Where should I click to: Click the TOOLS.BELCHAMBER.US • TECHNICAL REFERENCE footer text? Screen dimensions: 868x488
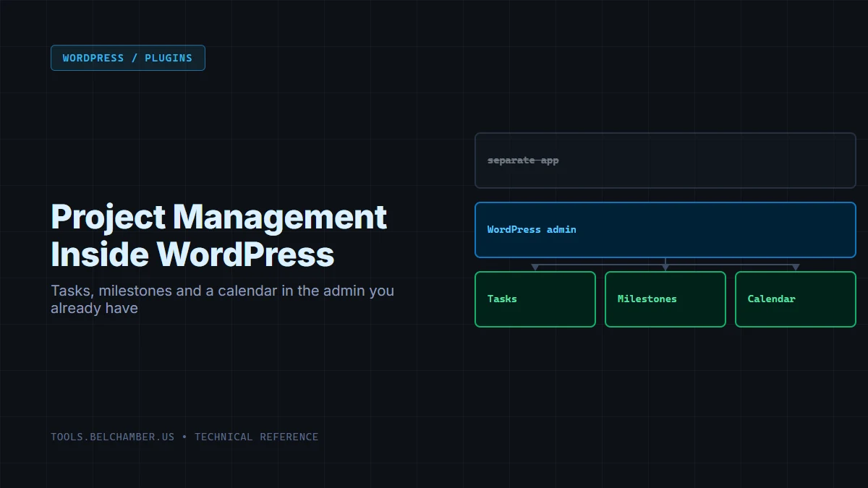[184, 437]
